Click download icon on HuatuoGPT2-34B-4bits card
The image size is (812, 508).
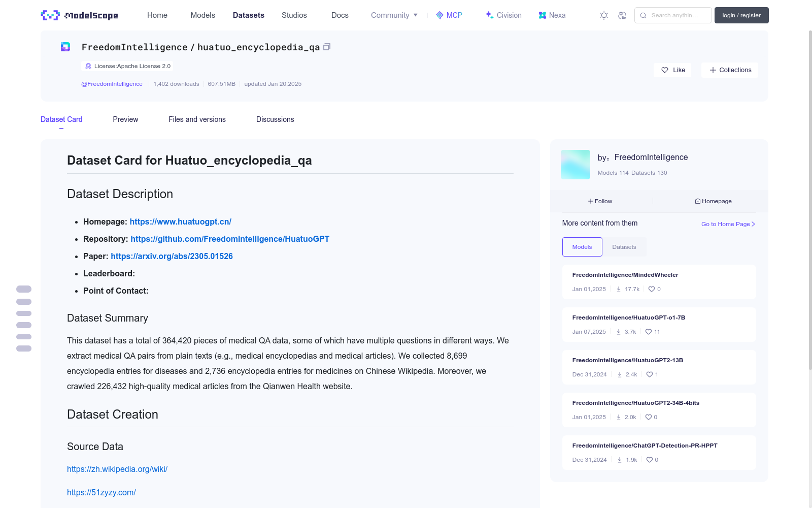(619, 417)
